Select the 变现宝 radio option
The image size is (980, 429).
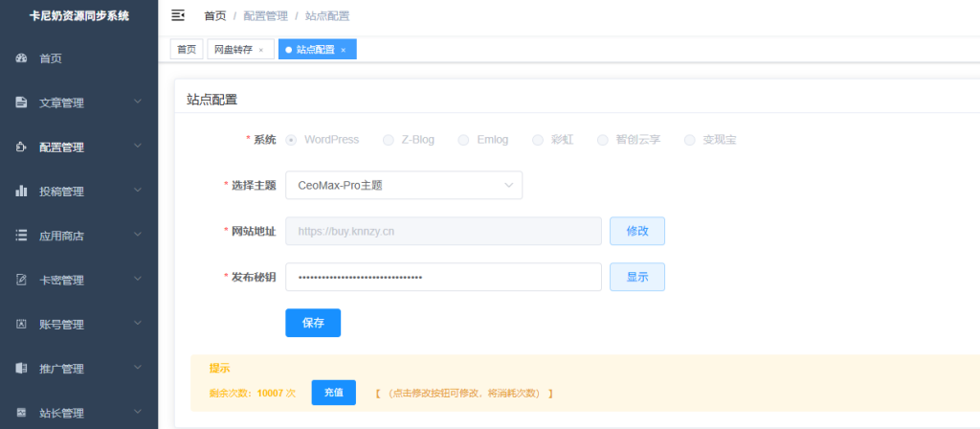[689, 140]
